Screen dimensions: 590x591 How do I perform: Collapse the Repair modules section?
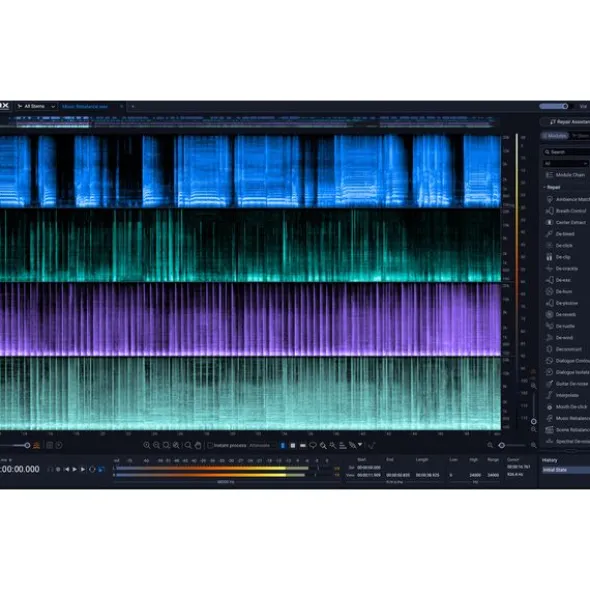(x=553, y=187)
